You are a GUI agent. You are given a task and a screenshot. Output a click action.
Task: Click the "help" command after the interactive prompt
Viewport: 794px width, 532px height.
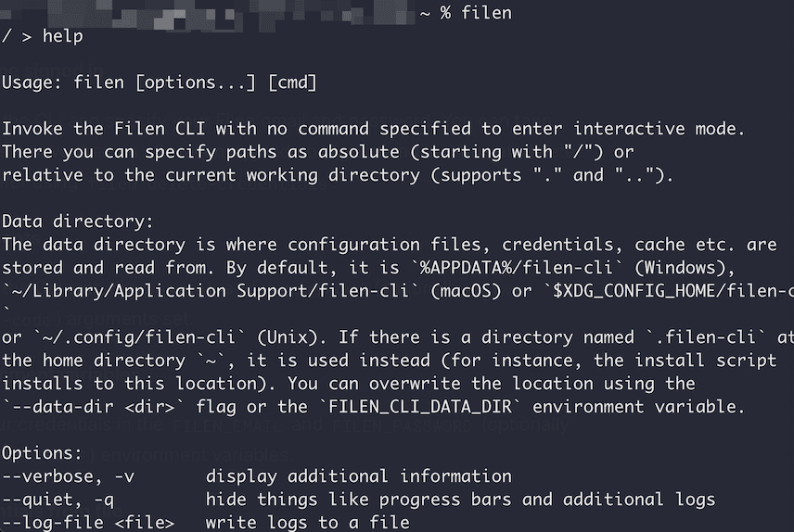pyautogui.click(x=62, y=36)
